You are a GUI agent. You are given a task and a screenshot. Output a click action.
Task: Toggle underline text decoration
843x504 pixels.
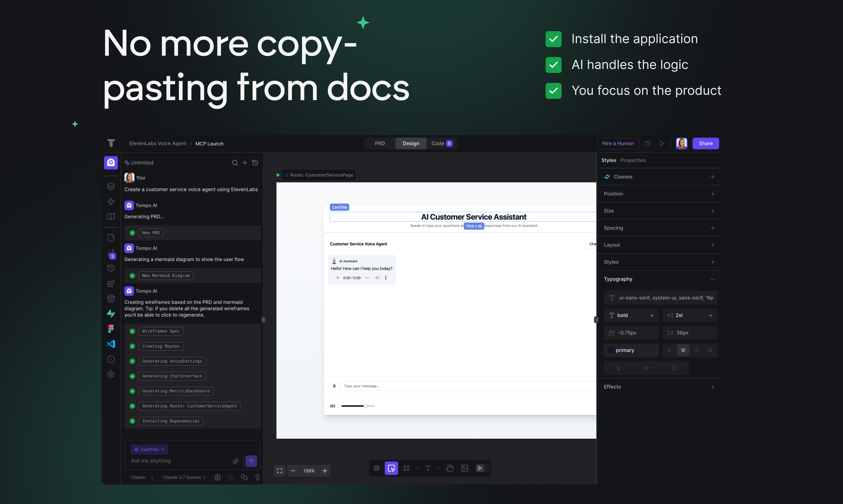618,367
